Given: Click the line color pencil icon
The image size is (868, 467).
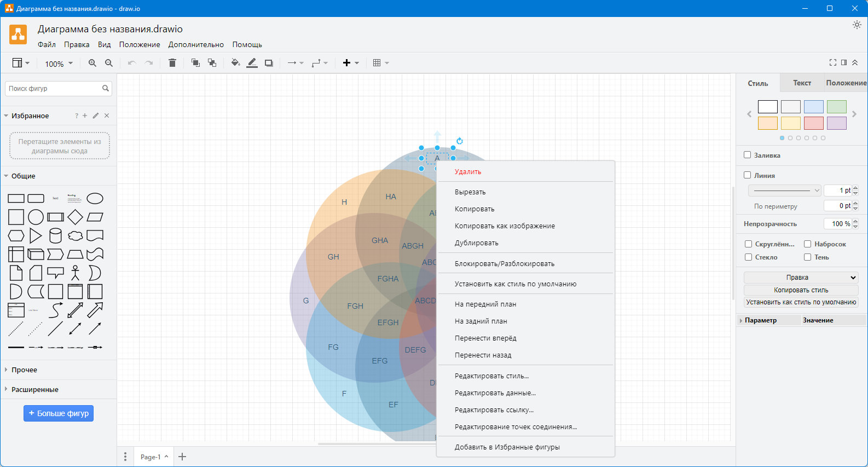Looking at the screenshot, I should [x=252, y=63].
